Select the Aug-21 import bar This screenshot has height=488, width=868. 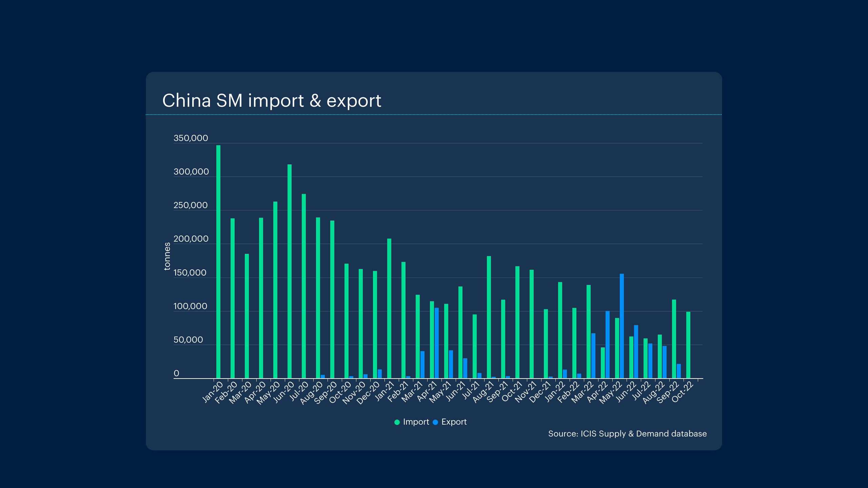tap(489, 317)
